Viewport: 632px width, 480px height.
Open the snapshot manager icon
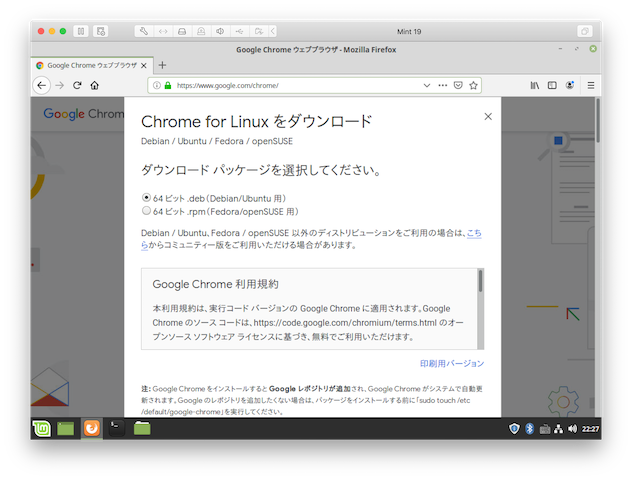point(100,31)
